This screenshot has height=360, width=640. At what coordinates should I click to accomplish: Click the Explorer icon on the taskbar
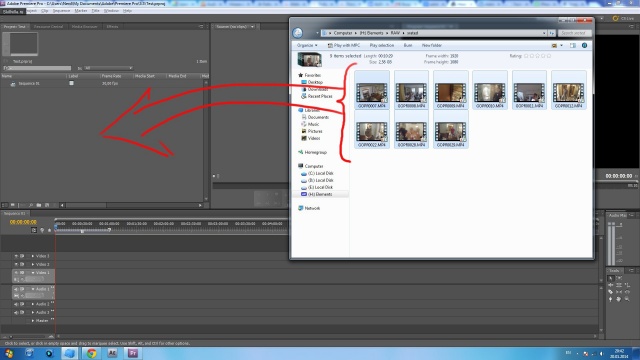tap(70, 353)
